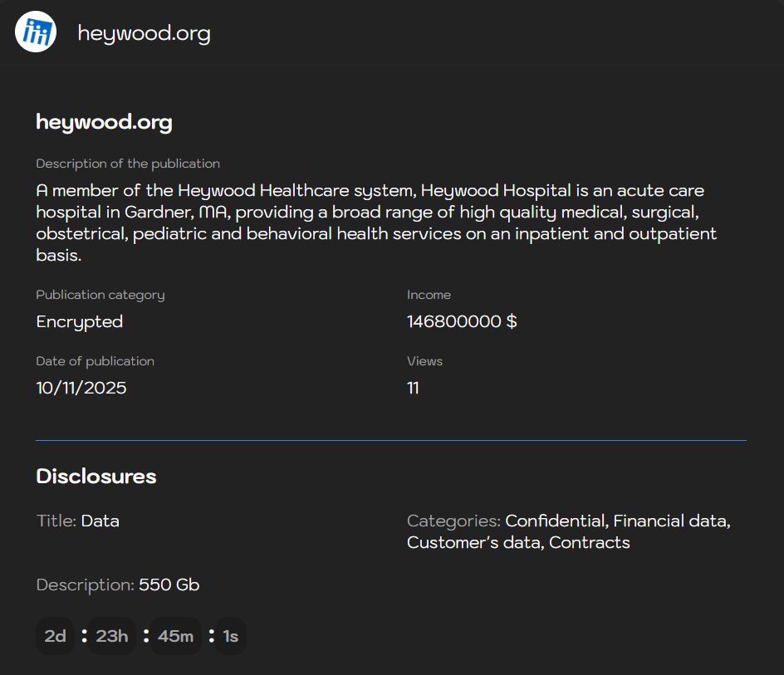The height and width of the screenshot is (675, 784).
Task: Click the Contracts category tag
Action: (590, 543)
